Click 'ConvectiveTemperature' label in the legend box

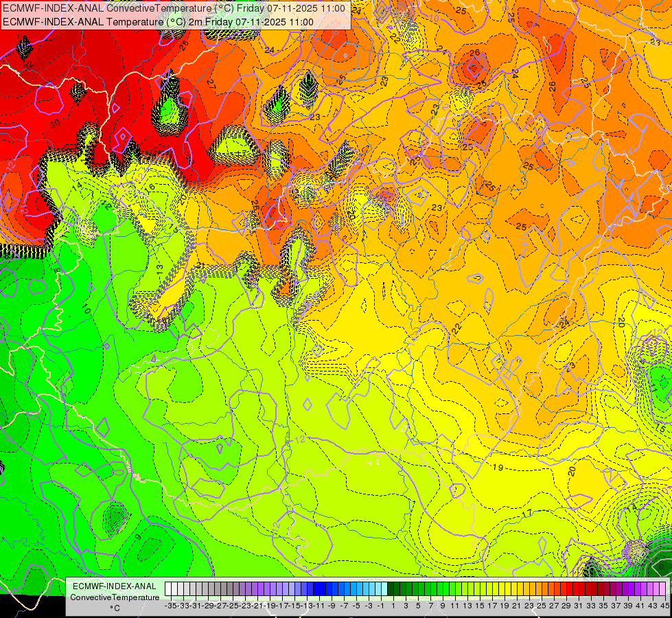115,597
